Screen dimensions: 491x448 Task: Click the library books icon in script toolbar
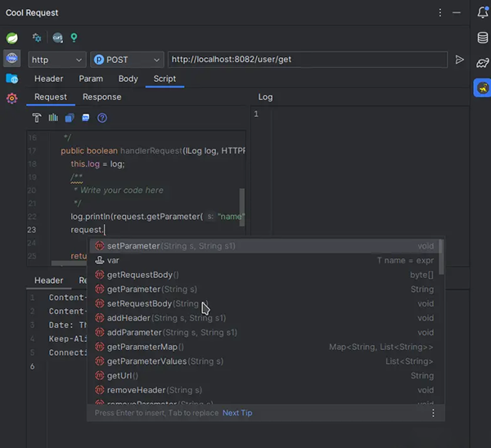click(53, 118)
